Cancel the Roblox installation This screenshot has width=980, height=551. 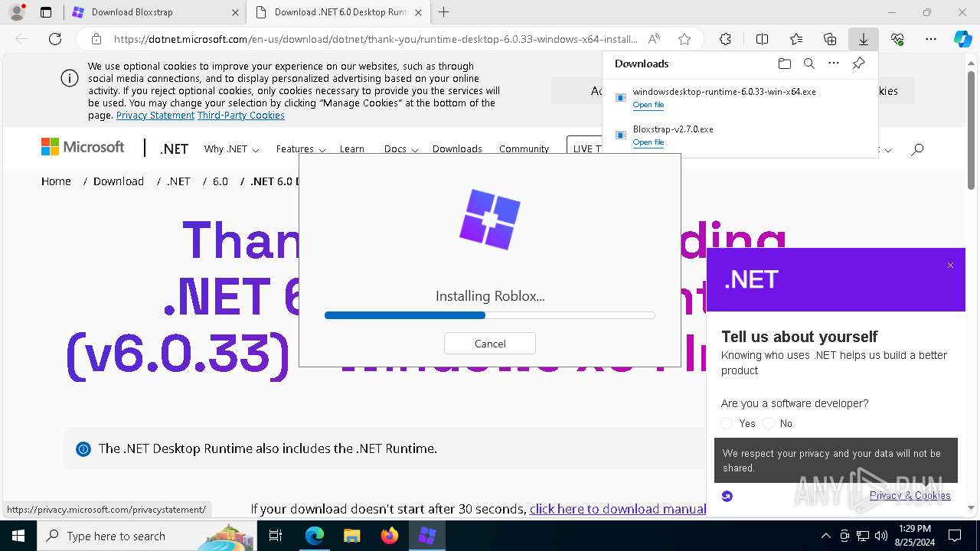(490, 344)
